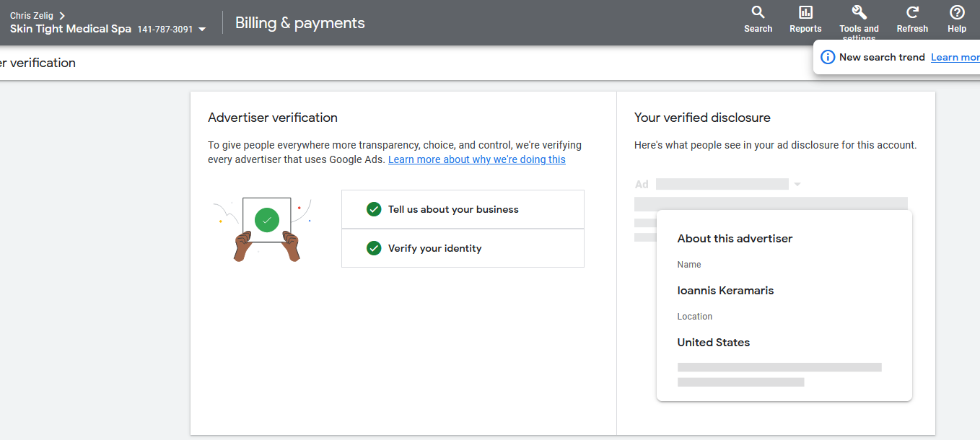Click the info icon beside New search trend

(828, 57)
